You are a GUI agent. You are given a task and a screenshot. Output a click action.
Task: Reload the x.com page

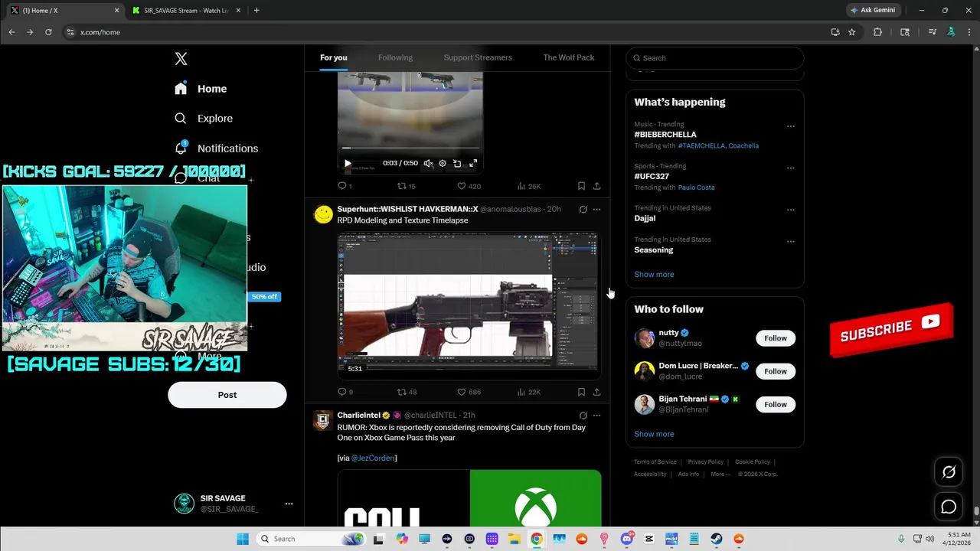pyautogui.click(x=48, y=32)
